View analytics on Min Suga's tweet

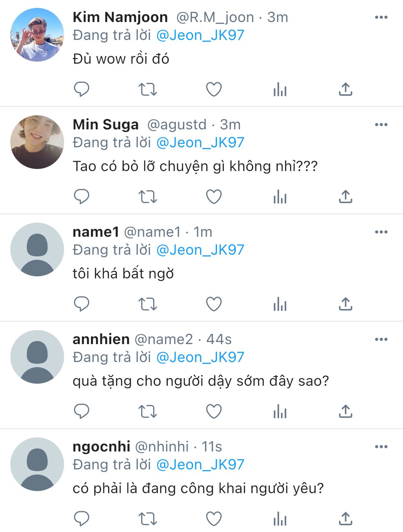click(x=280, y=197)
